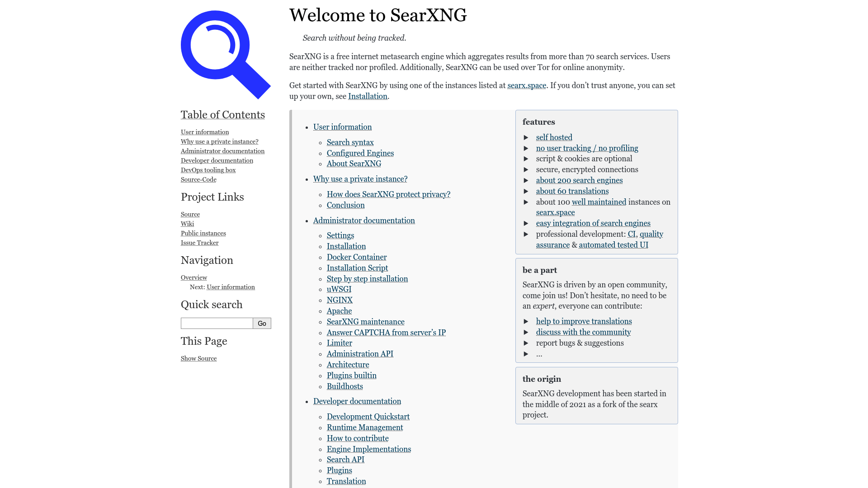Image resolution: width=868 pixels, height=488 pixels.
Task: Navigate to the Installation link
Action: tap(368, 96)
